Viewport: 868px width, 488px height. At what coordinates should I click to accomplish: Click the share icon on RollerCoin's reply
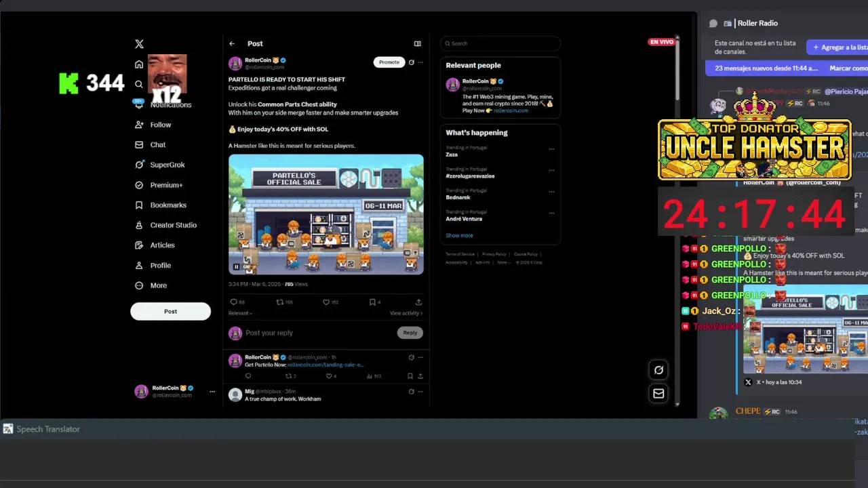tap(420, 376)
